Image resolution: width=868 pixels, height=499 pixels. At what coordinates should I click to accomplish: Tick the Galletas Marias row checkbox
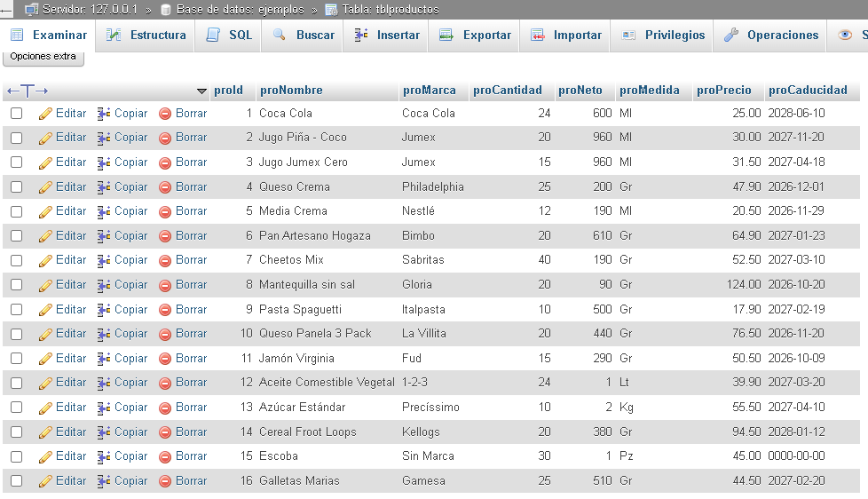17,481
